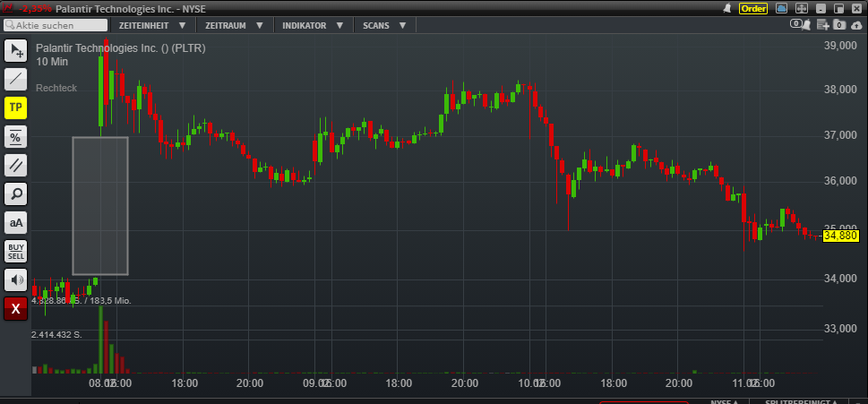Open the INDIKATOR dropdown
Viewport: 868px width, 404px height.
[313, 25]
